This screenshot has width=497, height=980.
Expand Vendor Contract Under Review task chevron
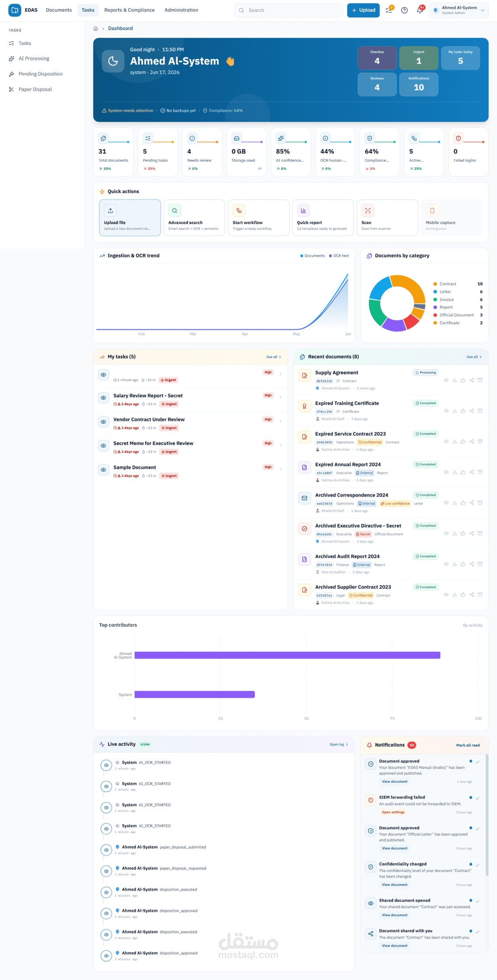pyautogui.click(x=280, y=421)
